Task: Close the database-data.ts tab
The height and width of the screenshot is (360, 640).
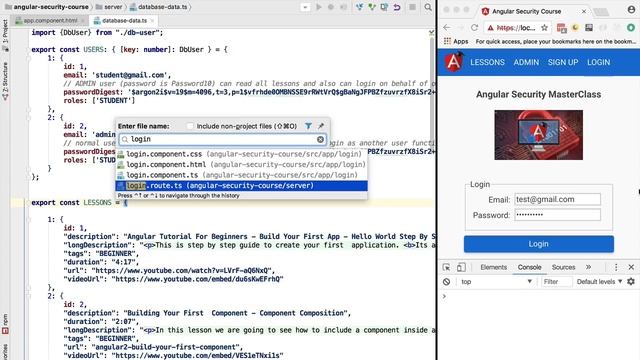Action: pos(153,20)
